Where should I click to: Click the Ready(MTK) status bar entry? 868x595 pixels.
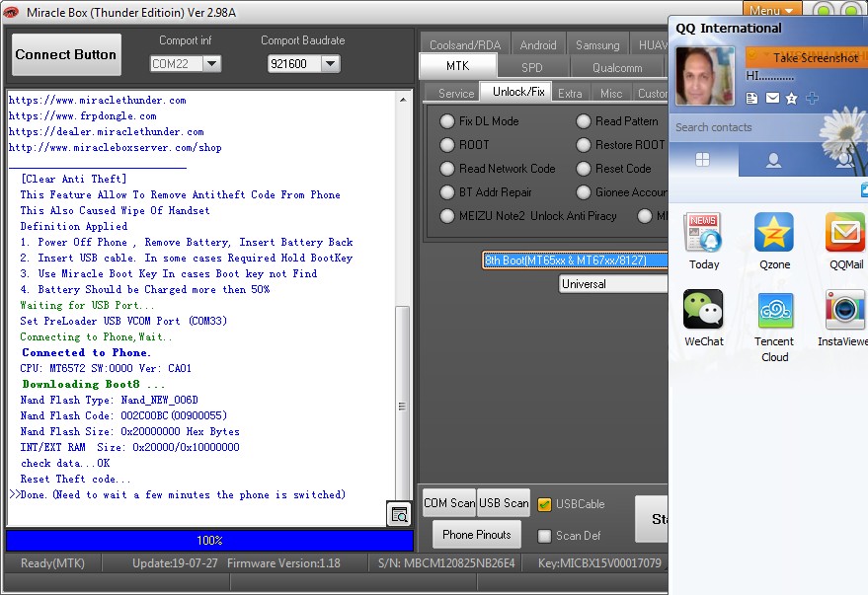pyautogui.click(x=52, y=562)
